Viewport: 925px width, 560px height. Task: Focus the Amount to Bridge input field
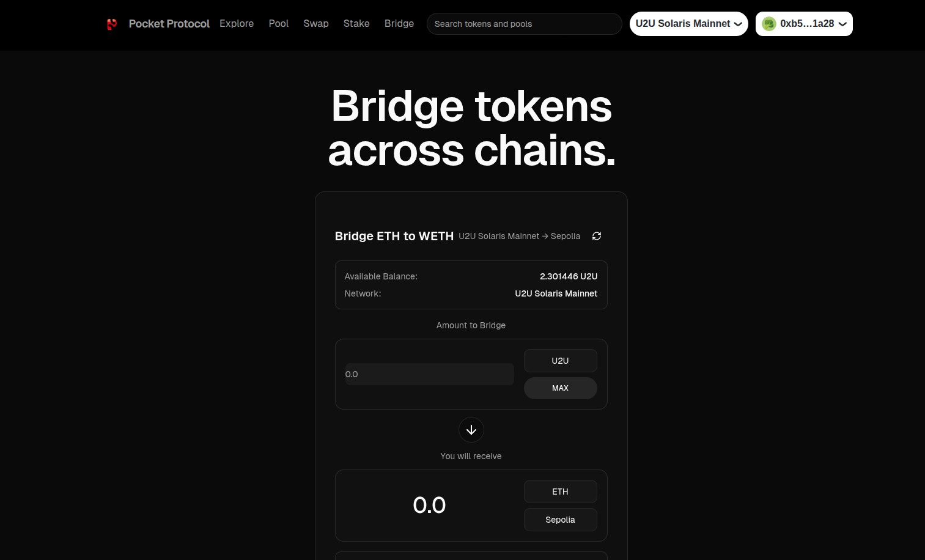[x=429, y=374]
